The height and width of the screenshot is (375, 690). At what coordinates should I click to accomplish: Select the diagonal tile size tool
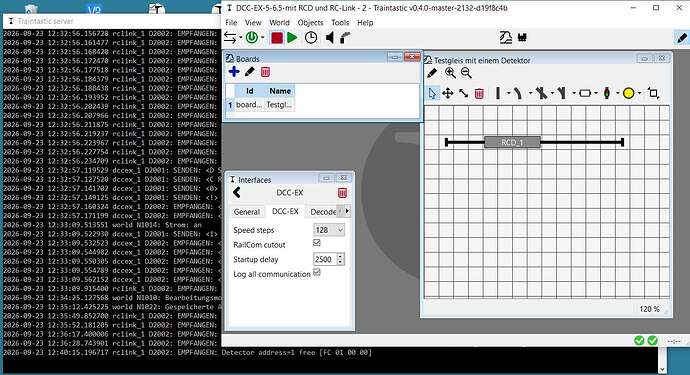[463, 93]
